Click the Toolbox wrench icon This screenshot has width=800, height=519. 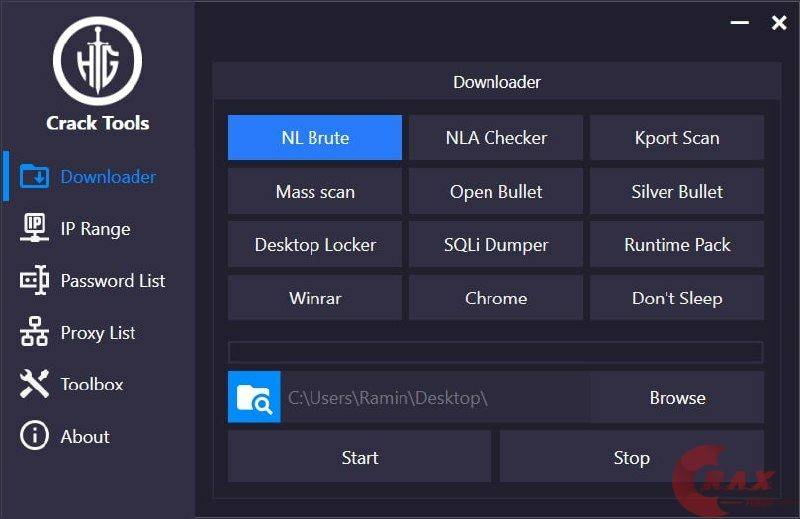pos(34,384)
